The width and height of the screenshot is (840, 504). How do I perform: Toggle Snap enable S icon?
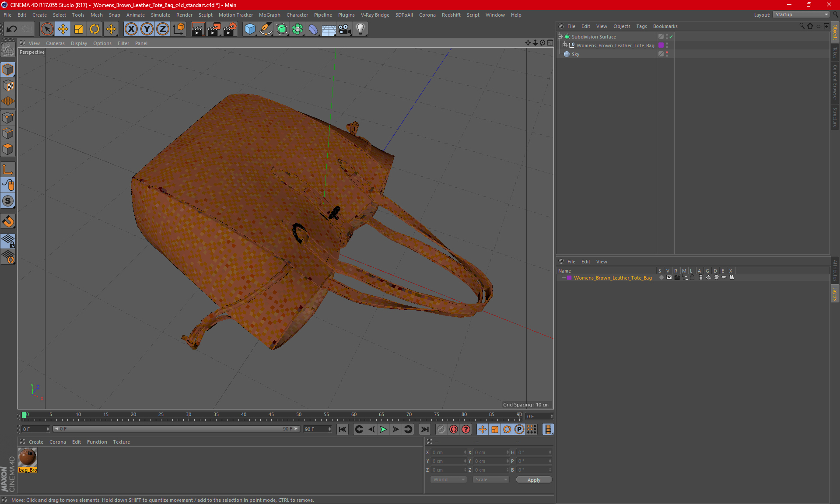8,201
